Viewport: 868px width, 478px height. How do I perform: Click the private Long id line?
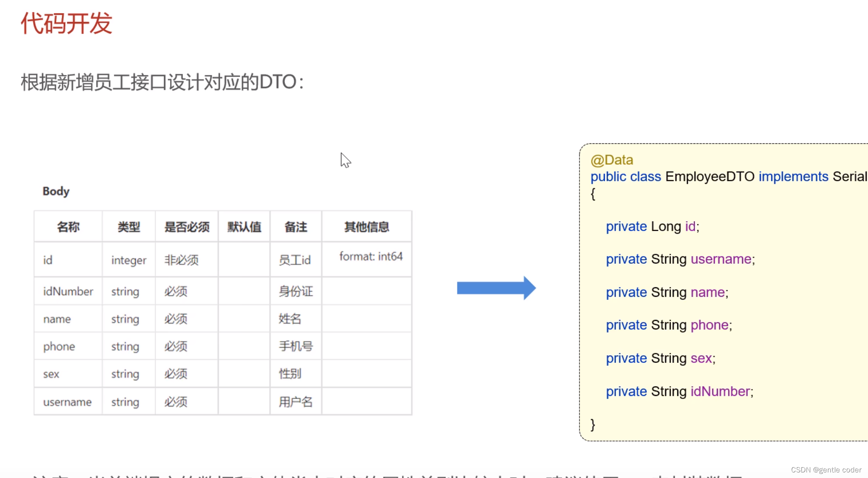click(652, 226)
